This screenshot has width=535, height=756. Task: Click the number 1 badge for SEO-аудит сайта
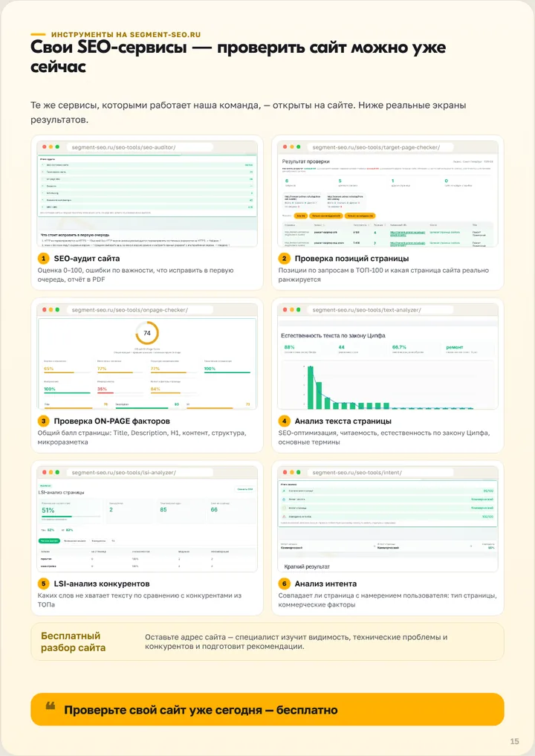coord(43,259)
